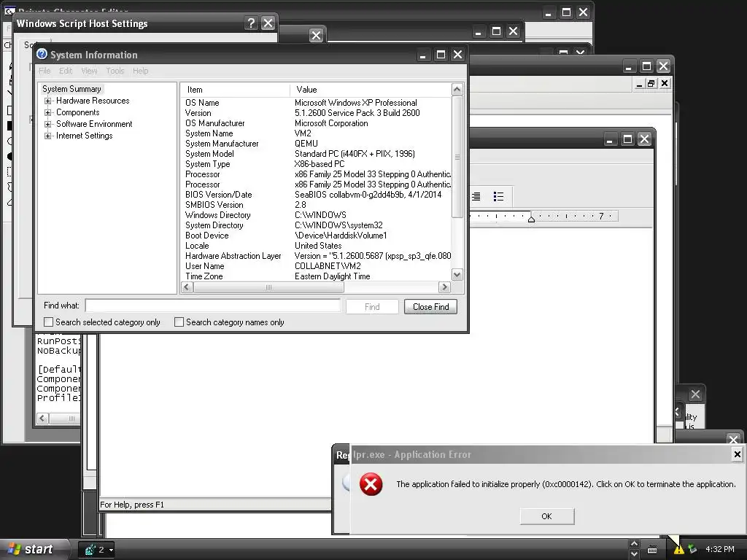Click the align right icon in WordPad toolbar

pyautogui.click(x=476, y=197)
